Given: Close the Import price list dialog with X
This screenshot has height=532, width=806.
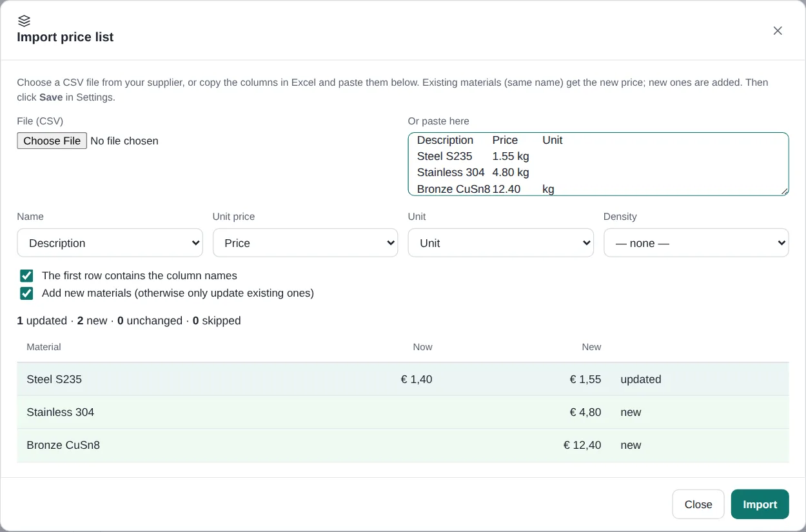Looking at the screenshot, I should tap(778, 31).
